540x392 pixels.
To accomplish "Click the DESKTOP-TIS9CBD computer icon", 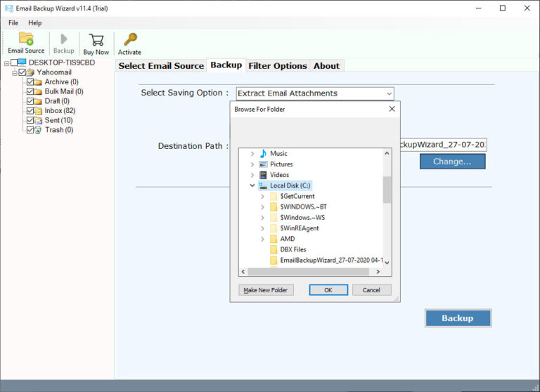I will [x=22, y=63].
